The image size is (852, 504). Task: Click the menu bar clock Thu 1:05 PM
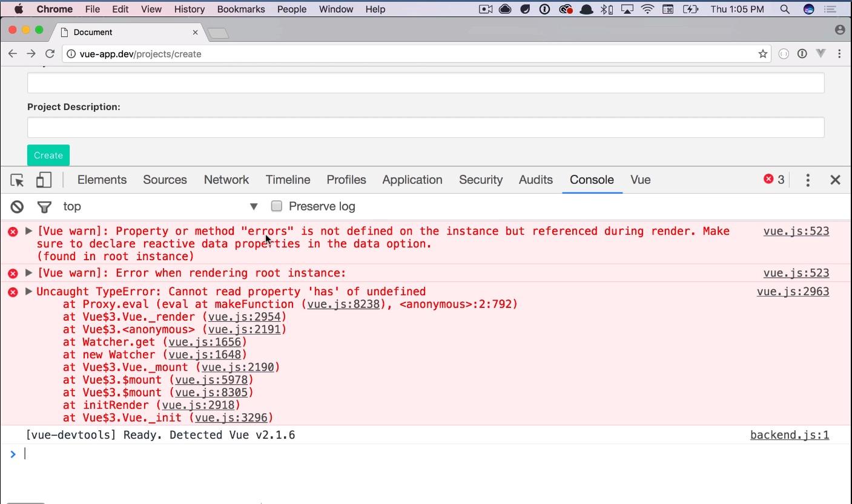pyautogui.click(x=737, y=9)
